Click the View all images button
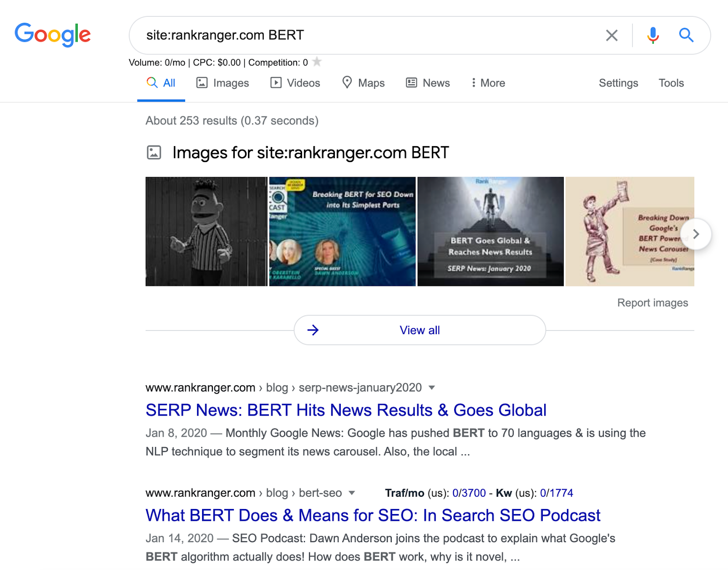 [420, 330]
